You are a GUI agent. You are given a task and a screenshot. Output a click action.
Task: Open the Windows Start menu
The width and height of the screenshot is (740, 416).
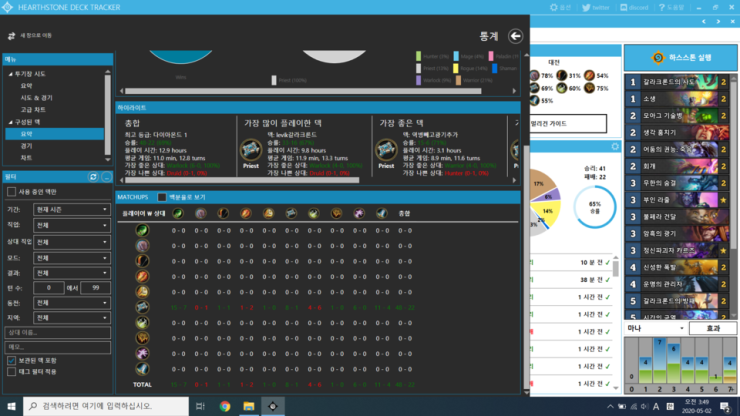click(11, 406)
